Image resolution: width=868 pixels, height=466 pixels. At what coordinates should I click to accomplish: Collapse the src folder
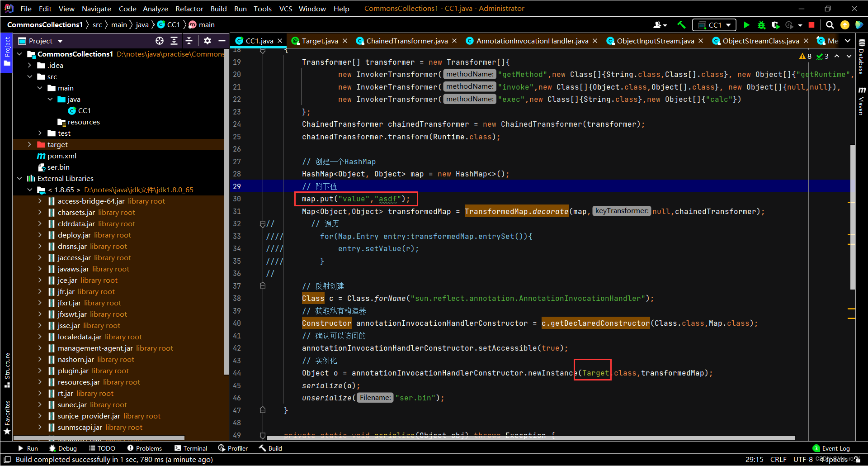point(30,76)
